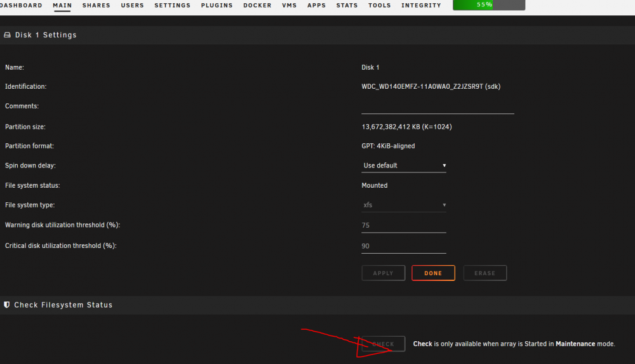Open the Settings tab
This screenshot has height=364, width=635.
click(x=172, y=5)
